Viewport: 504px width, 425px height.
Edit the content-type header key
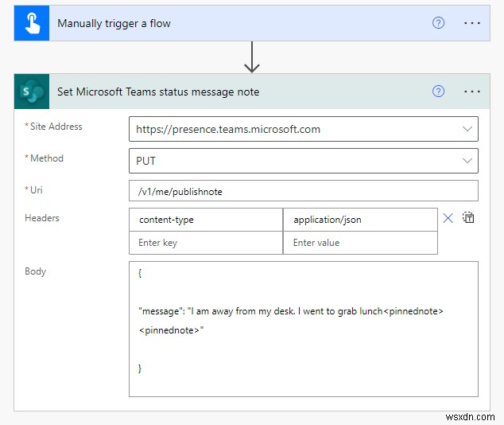206,220
